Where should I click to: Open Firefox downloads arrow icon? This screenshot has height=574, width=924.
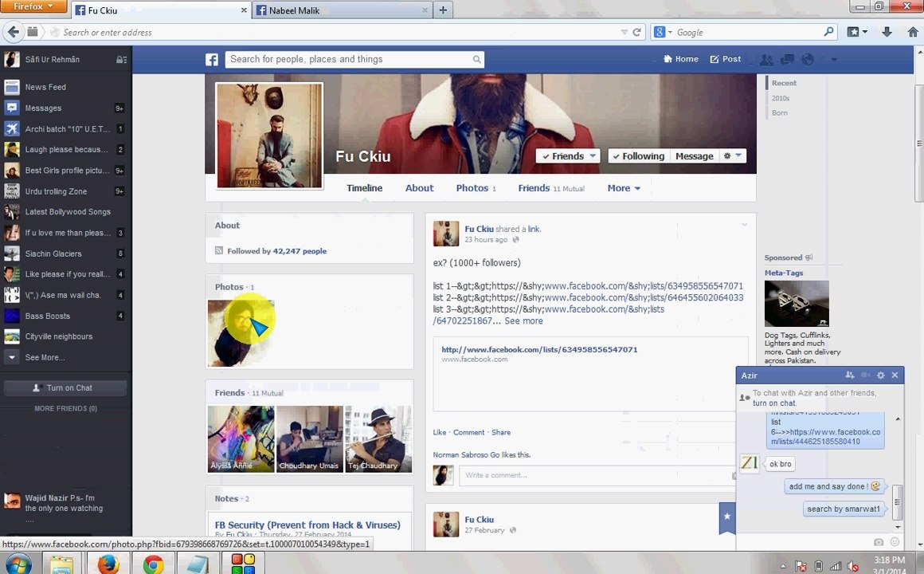click(887, 32)
